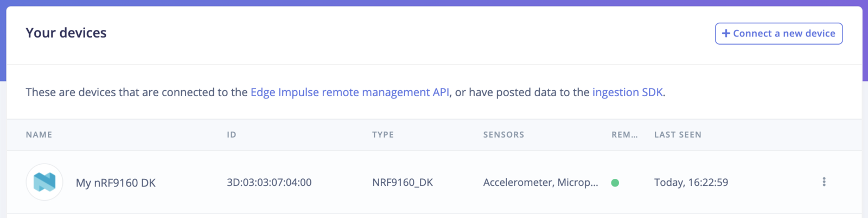Click the Nordic device logo icon
This screenshot has height=218, width=868.
(x=44, y=182)
